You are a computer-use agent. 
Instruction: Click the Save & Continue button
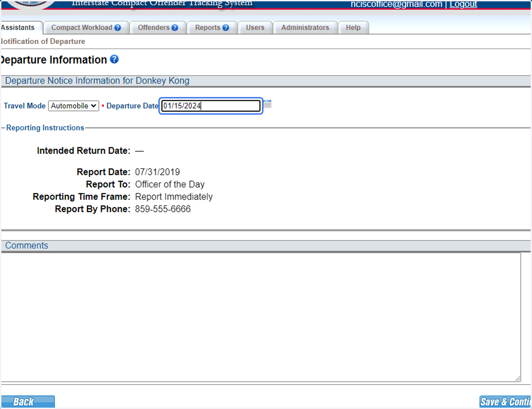505,401
